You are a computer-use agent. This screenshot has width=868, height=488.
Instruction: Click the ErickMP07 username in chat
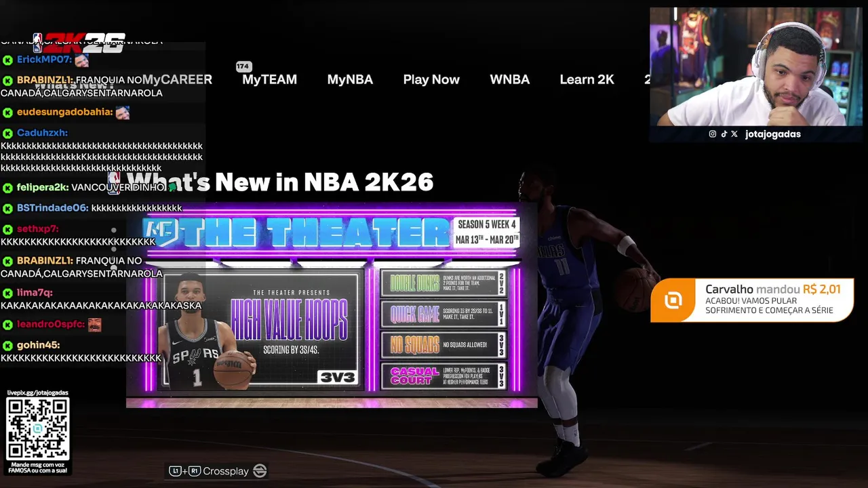44,60
